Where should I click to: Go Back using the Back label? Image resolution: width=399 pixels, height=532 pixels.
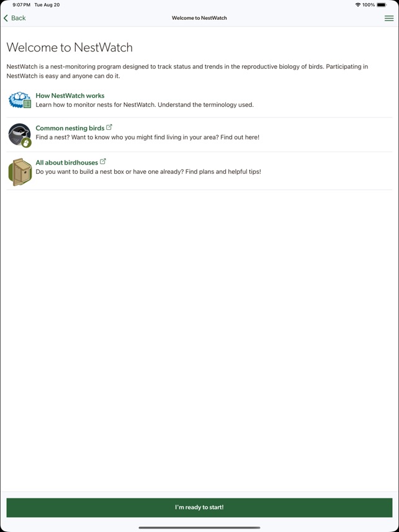coord(19,18)
